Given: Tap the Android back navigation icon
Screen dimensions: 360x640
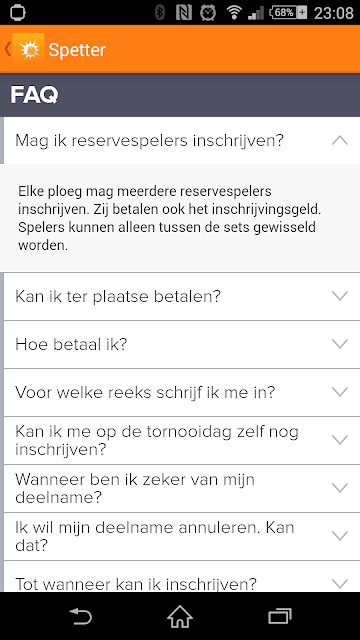Looking at the screenshot, I should point(81,616).
